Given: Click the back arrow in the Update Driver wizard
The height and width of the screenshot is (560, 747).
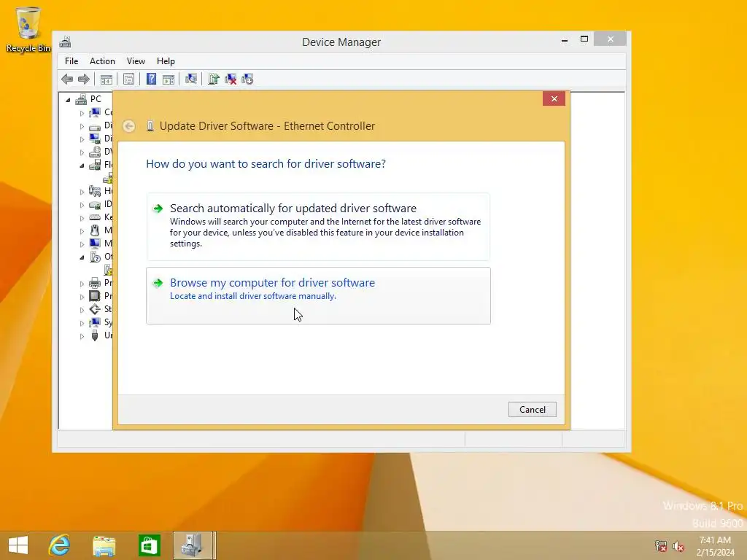Looking at the screenshot, I should click(x=128, y=126).
